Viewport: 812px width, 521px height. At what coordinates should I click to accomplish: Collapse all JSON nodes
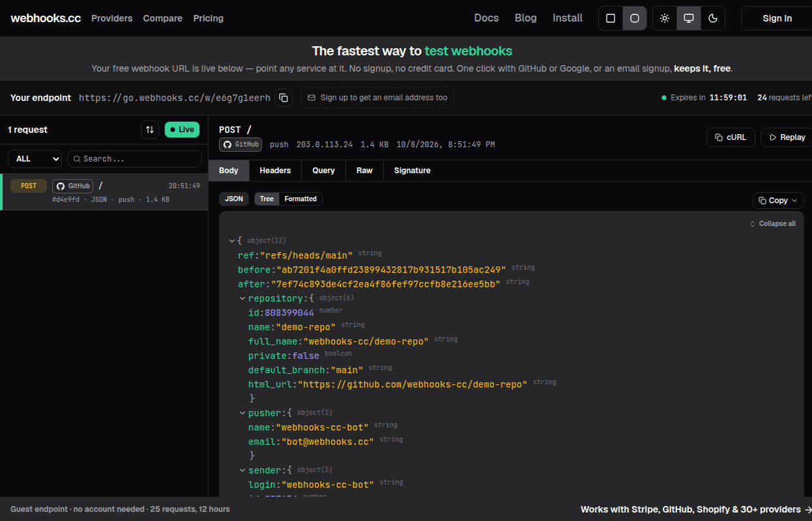click(773, 224)
